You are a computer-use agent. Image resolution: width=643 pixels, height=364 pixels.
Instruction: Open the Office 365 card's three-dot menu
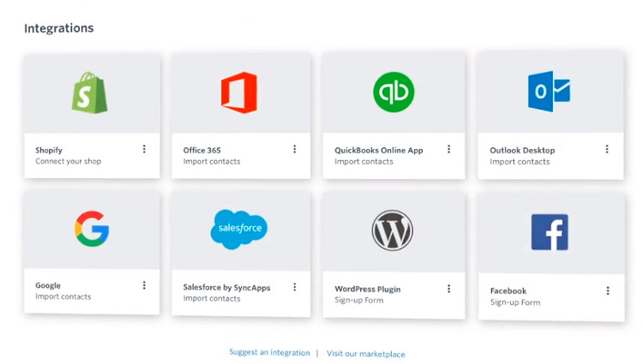click(x=294, y=149)
